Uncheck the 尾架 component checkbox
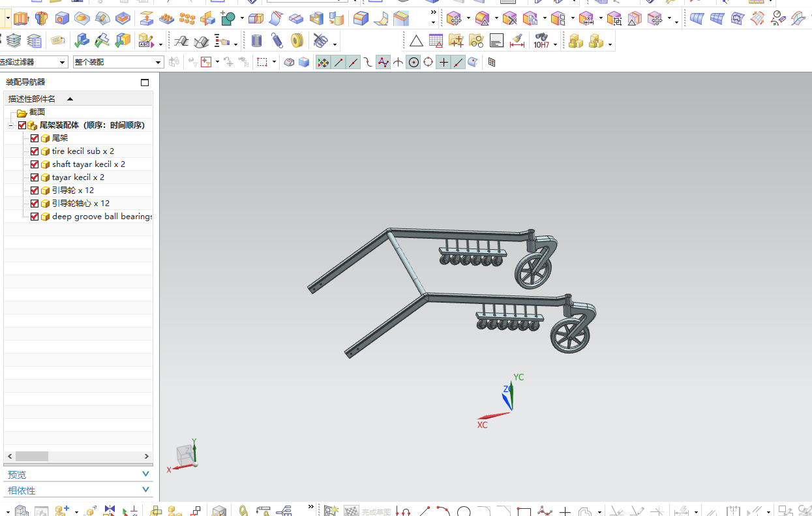This screenshot has width=812, height=516. pyautogui.click(x=35, y=138)
